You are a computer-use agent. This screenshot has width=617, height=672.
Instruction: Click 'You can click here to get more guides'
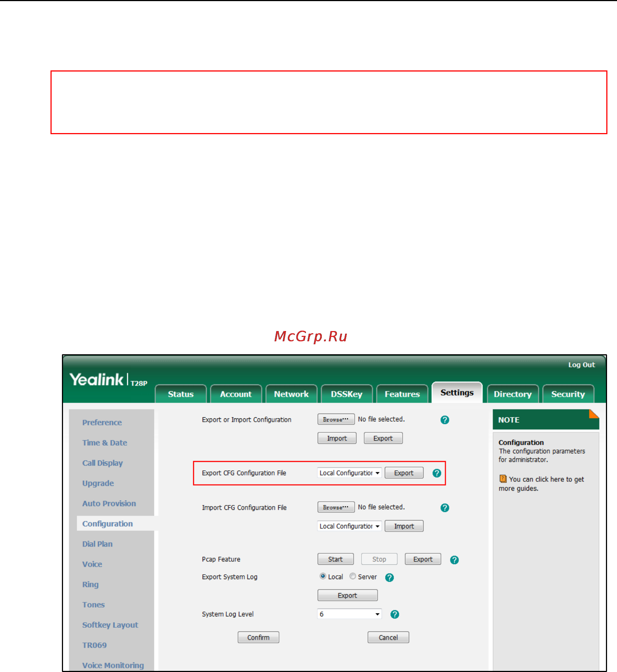coord(541,484)
